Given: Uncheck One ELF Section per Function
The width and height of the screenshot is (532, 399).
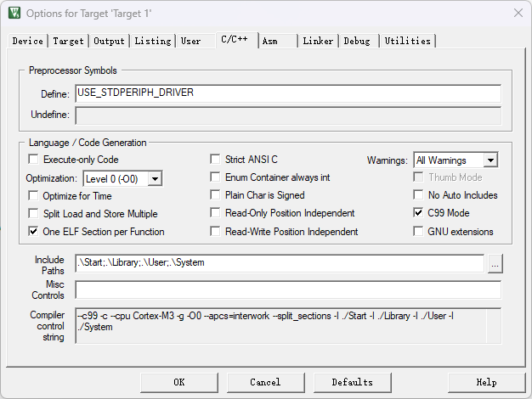Looking at the screenshot, I should pyautogui.click(x=34, y=232).
